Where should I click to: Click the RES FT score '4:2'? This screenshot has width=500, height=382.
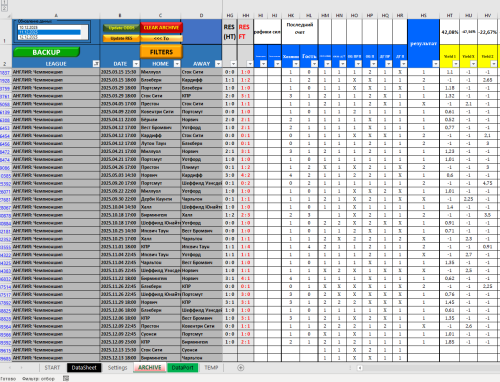245,175
